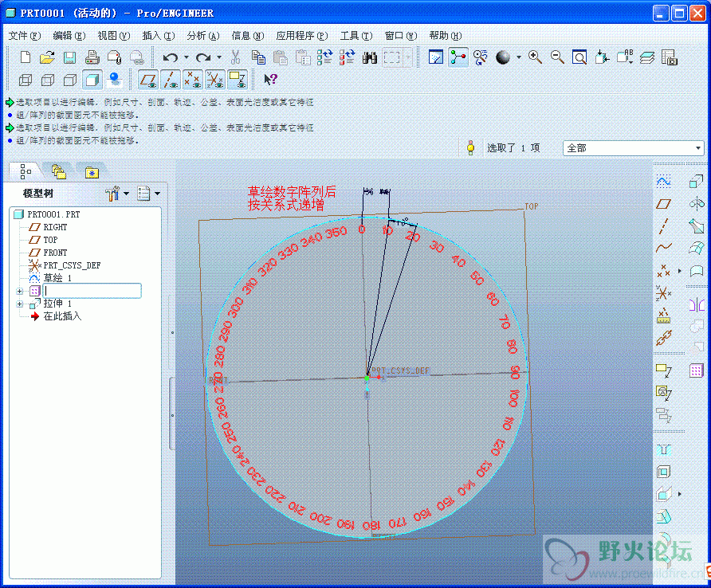
Task: Copy with the copy toolbar icon
Action: [x=258, y=57]
